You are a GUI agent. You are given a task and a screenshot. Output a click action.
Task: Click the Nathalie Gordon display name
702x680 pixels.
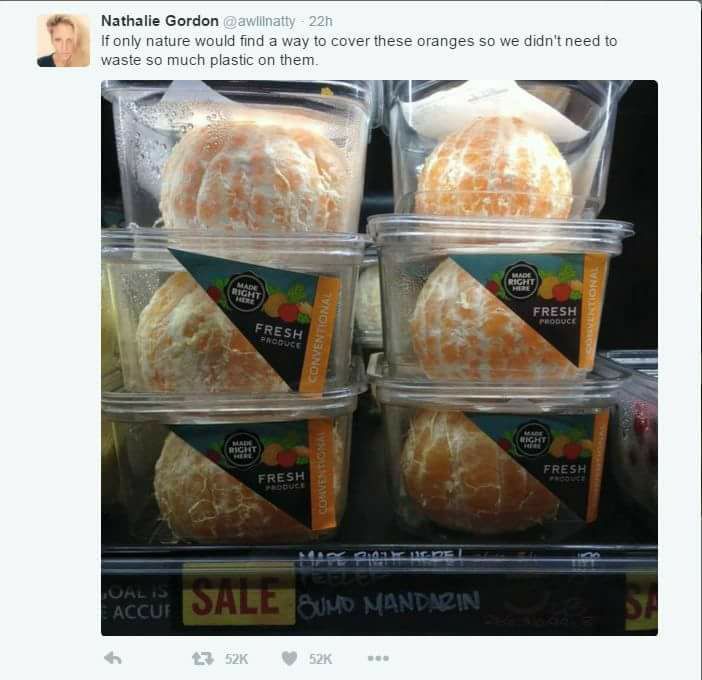(160, 21)
